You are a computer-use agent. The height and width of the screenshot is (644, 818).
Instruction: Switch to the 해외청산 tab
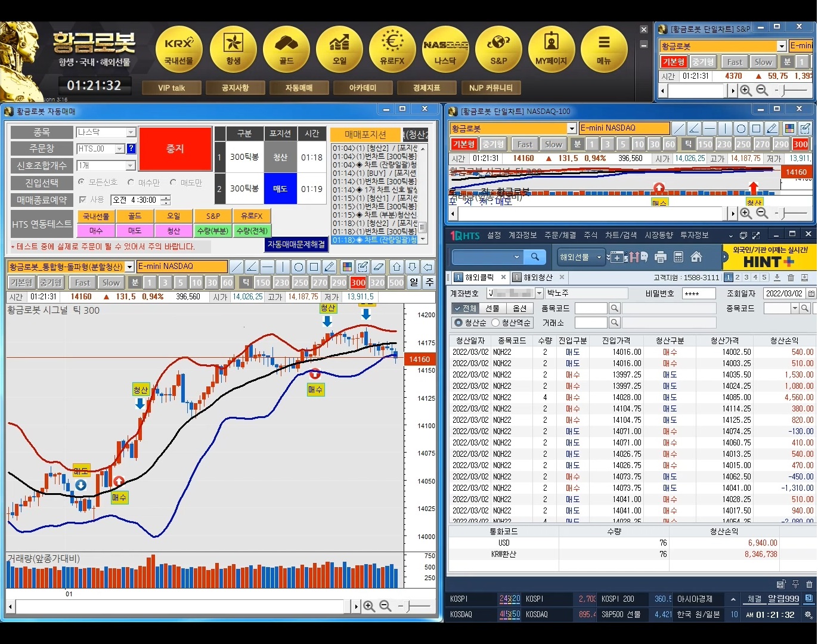point(538,277)
